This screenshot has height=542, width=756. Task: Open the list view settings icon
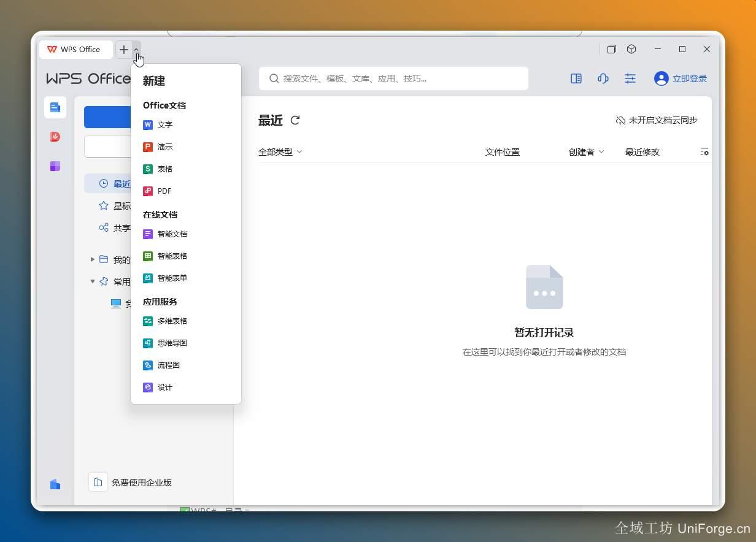tap(704, 151)
